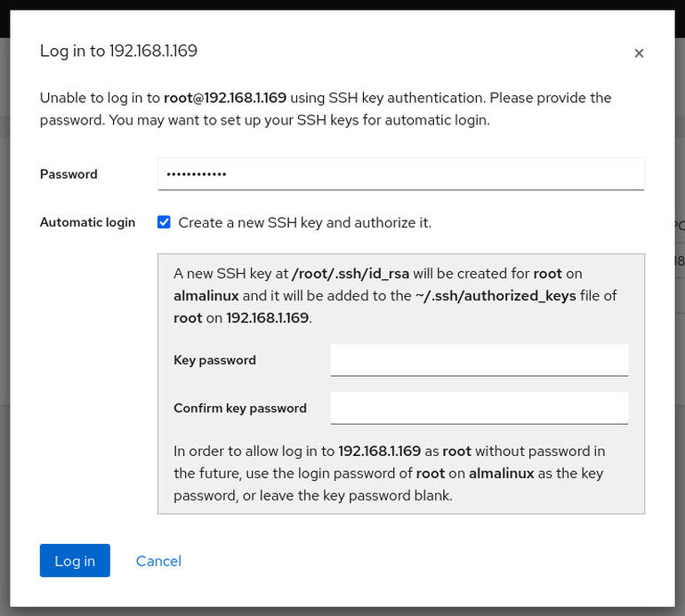Click the ~/.ssh/authorized_keys file text
This screenshot has width=685, height=616.
pyautogui.click(x=496, y=296)
